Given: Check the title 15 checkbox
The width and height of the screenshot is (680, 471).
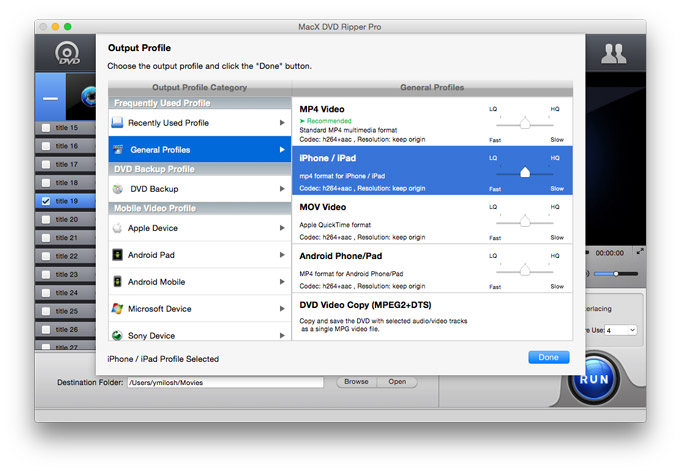Looking at the screenshot, I should [46, 128].
